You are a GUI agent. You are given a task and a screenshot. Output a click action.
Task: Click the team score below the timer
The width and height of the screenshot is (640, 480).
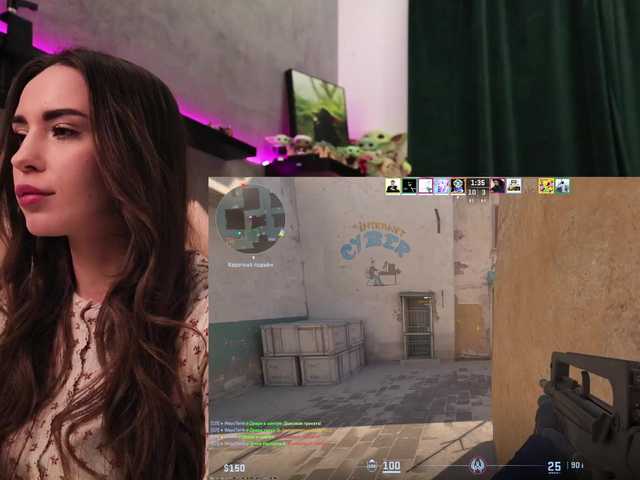click(478, 192)
